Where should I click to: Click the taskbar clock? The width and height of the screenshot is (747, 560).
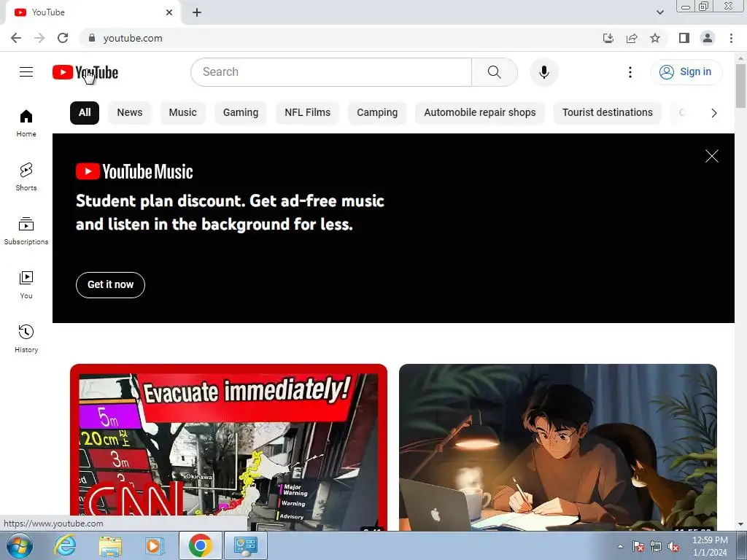pos(710,546)
